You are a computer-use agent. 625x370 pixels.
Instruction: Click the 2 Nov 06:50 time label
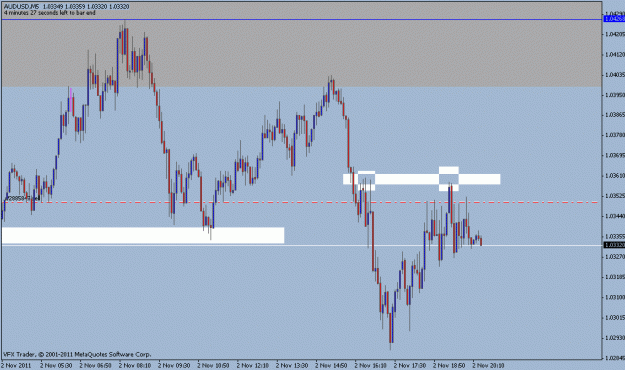click(96, 365)
